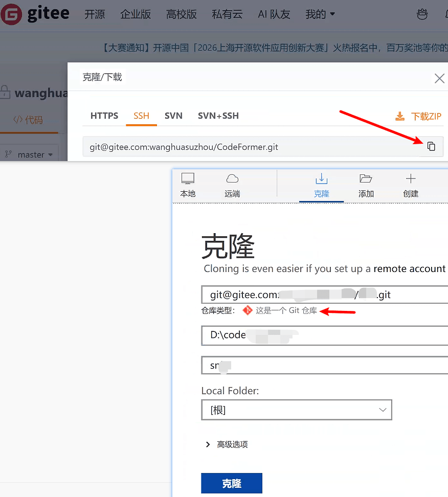Open the 本地 local repositories view

188,186
